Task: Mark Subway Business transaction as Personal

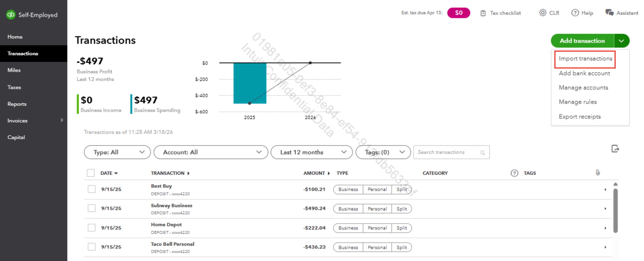Action: coord(377,209)
